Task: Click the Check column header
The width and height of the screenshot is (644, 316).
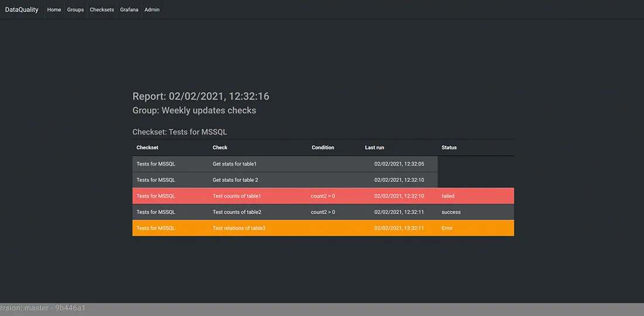Action: click(220, 147)
